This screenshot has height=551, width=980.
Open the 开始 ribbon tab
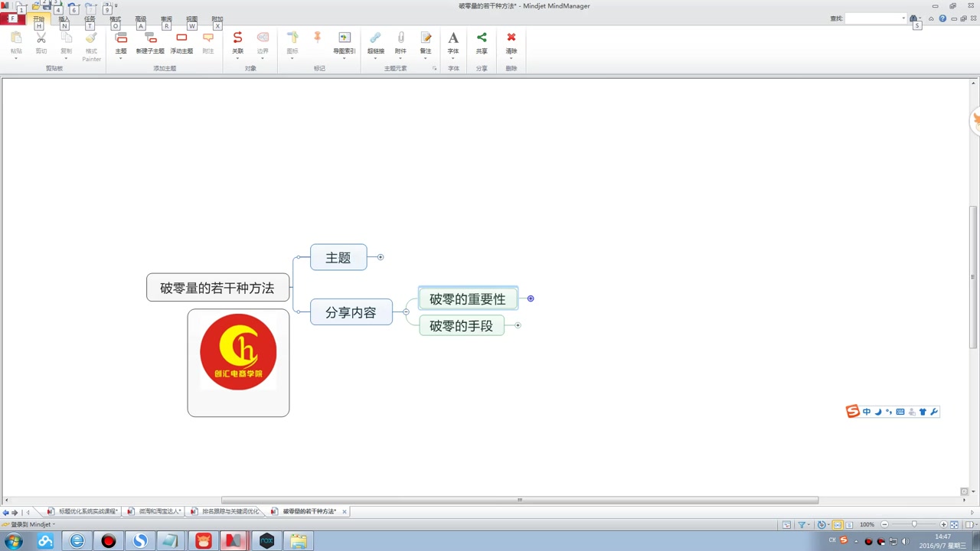coord(38,19)
